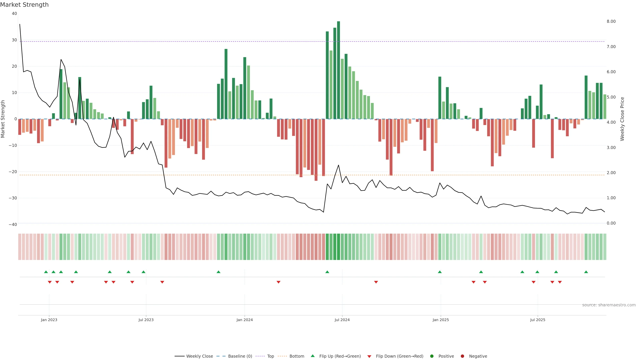This screenshot has width=644, height=362.
Task: Click the flip-down marker just before July 2024
Action: point(279,282)
